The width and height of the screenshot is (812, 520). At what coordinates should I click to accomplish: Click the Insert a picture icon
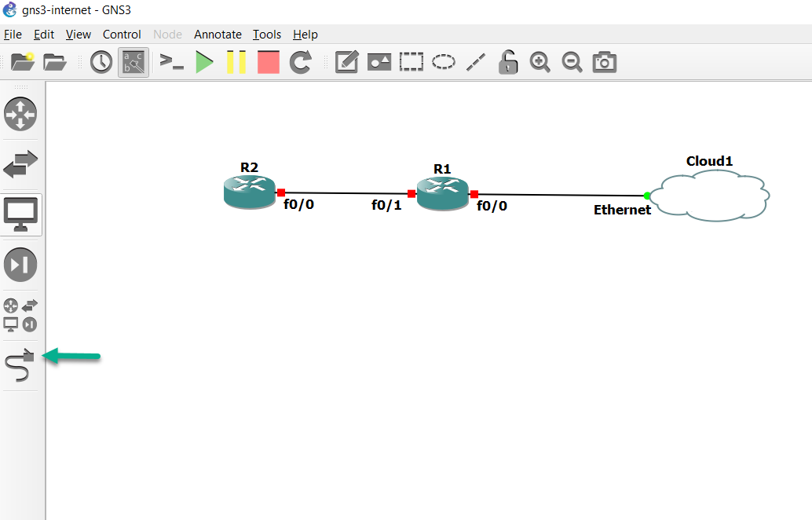tap(379, 62)
